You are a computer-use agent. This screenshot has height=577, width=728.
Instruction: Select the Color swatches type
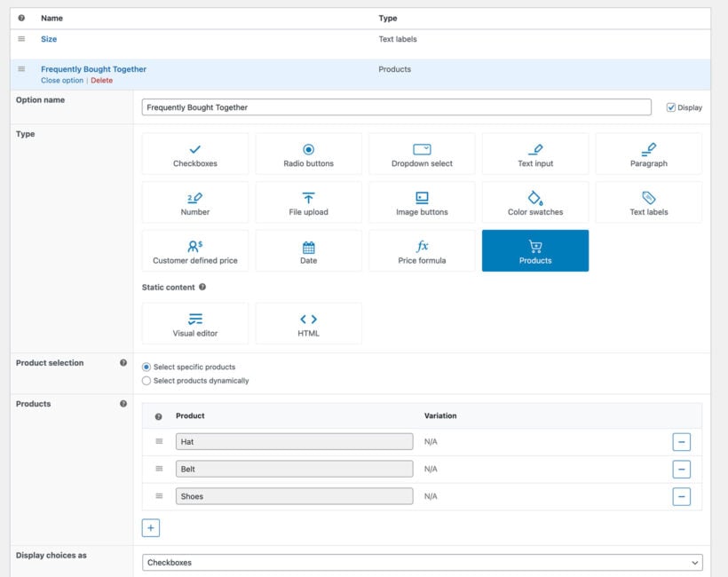click(x=534, y=203)
